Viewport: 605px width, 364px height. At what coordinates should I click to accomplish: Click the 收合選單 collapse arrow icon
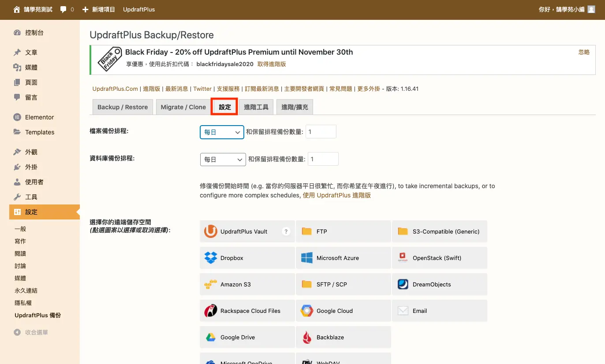click(17, 333)
